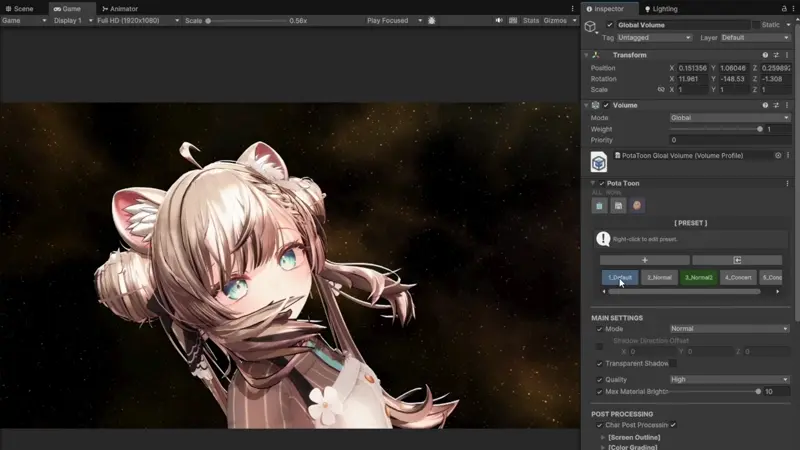Toggle the shortcuts keyboard icon
Screen dimensions: 800x450
click(x=513, y=20)
